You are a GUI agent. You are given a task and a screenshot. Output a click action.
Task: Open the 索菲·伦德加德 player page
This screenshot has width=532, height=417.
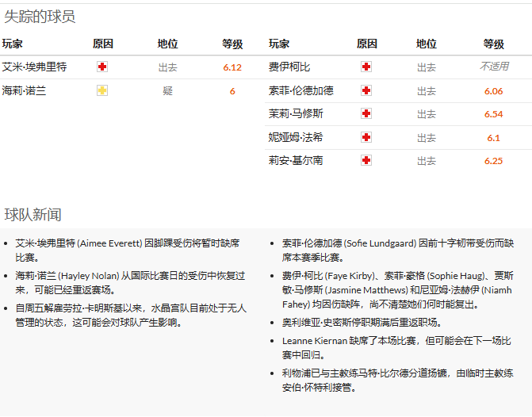click(301, 91)
